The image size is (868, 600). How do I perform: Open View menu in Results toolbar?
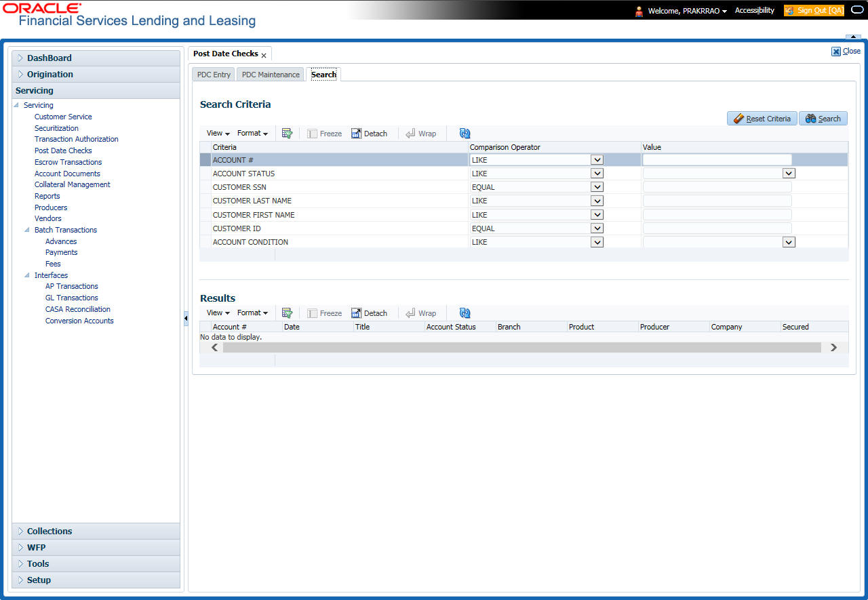[218, 313]
